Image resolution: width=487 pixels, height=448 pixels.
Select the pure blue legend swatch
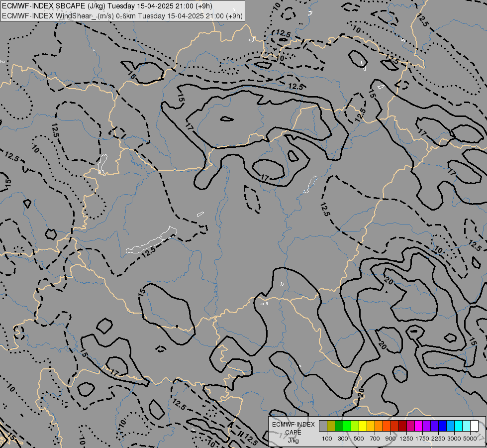[443, 426]
